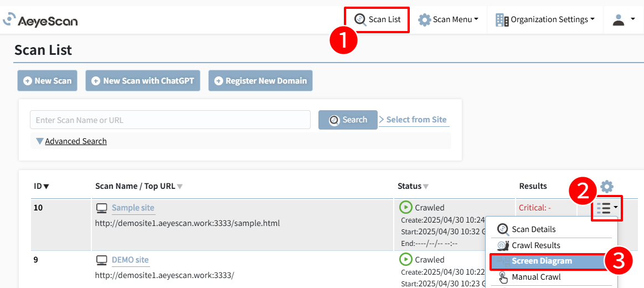
Task: Click the Scan Menu gear icon
Action: coord(425,19)
